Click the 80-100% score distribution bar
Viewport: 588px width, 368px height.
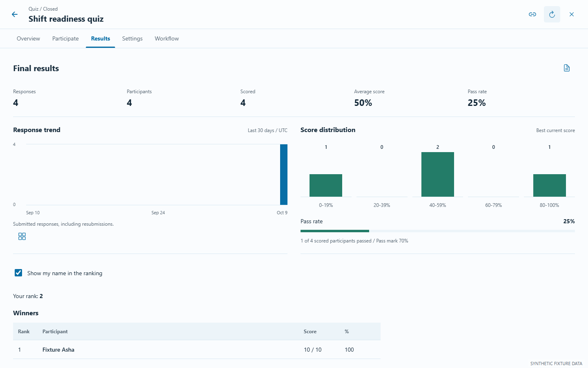pyautogui.click(x=550, y=186)
